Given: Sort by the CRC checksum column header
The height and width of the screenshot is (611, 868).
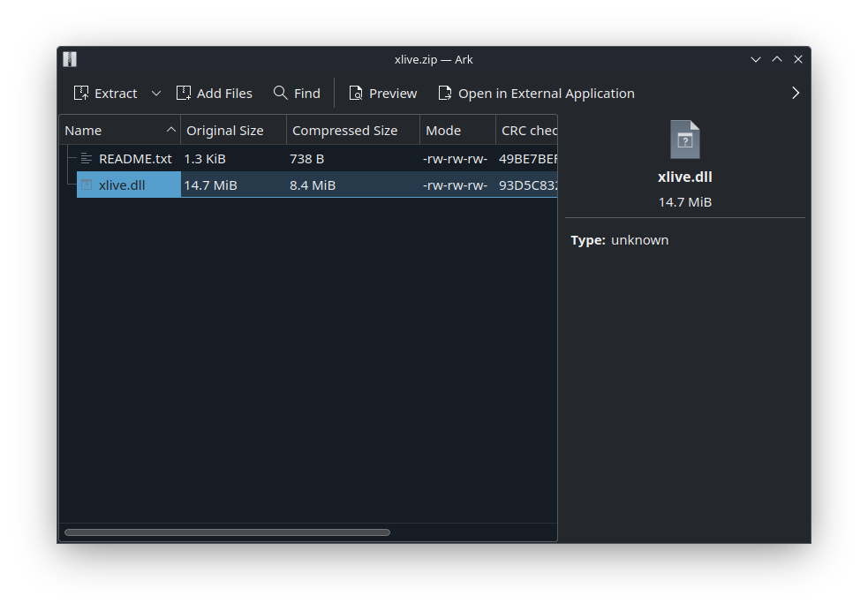Looking at the screenshot, I should tap(526, 131).
